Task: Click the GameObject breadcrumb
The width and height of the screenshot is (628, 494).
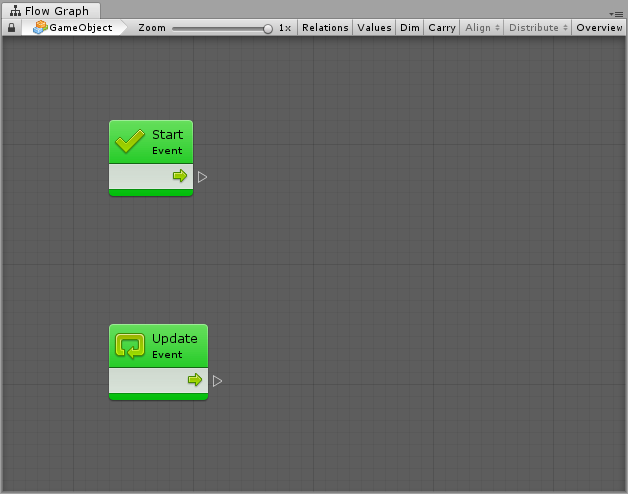Action: 80,28
